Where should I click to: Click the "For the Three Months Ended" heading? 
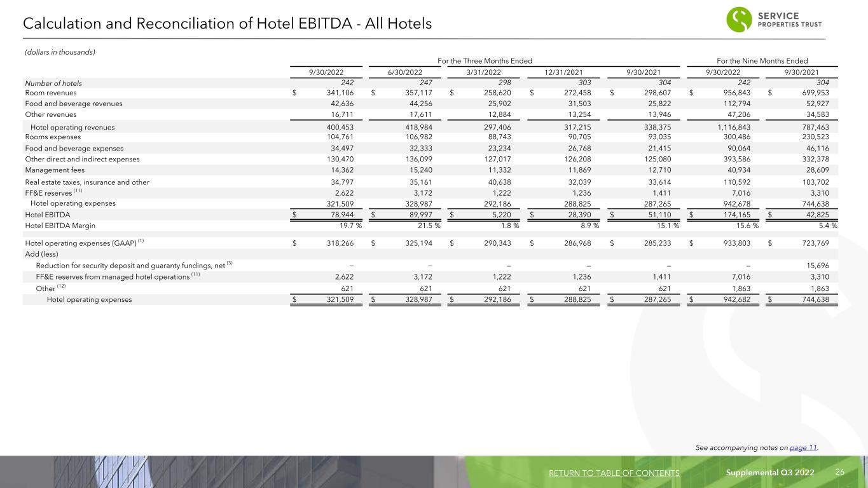point(485,60)
